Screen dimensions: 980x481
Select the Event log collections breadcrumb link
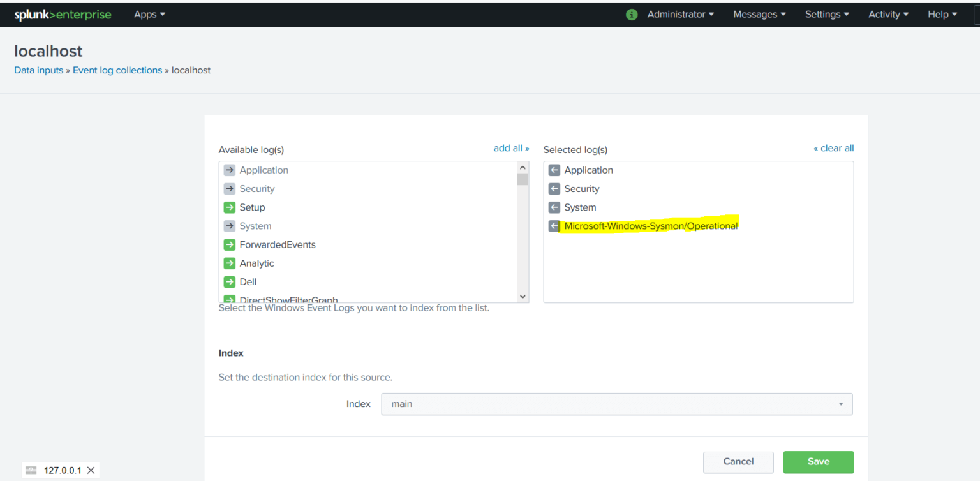pyautogui.click(x=117, y=70)
